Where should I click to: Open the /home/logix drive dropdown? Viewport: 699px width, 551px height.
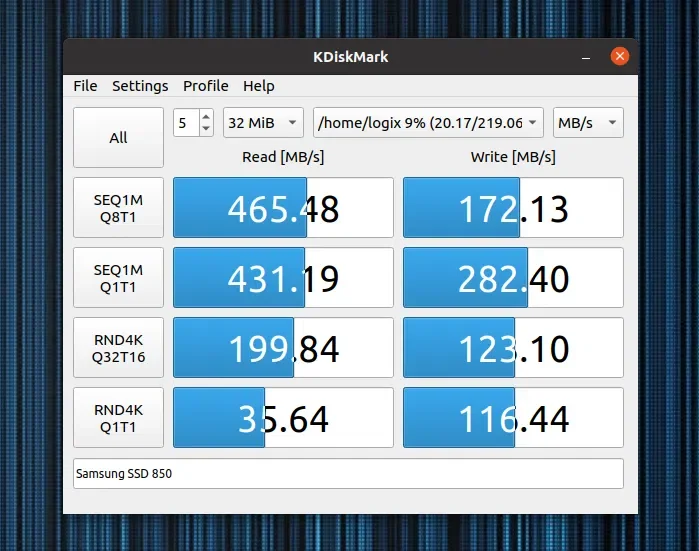[428, 123]
